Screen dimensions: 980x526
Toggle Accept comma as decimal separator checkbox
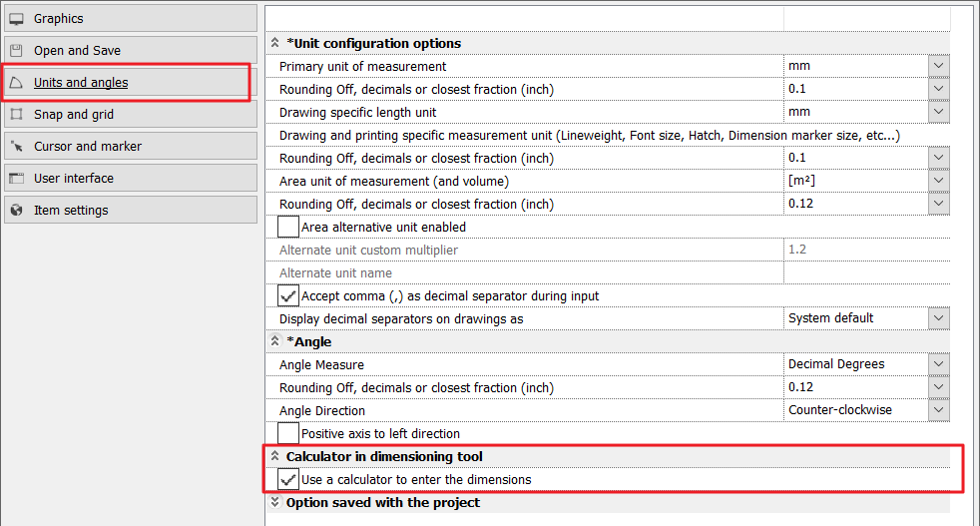[288, 296]
